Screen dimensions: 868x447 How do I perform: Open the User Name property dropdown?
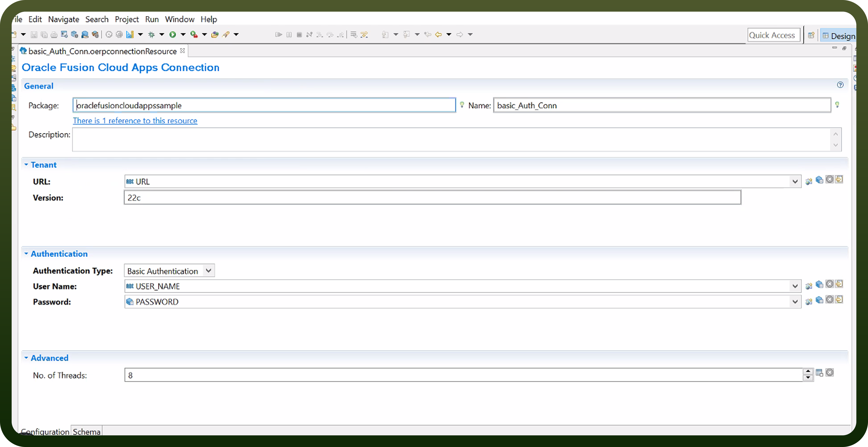(795, 286)
